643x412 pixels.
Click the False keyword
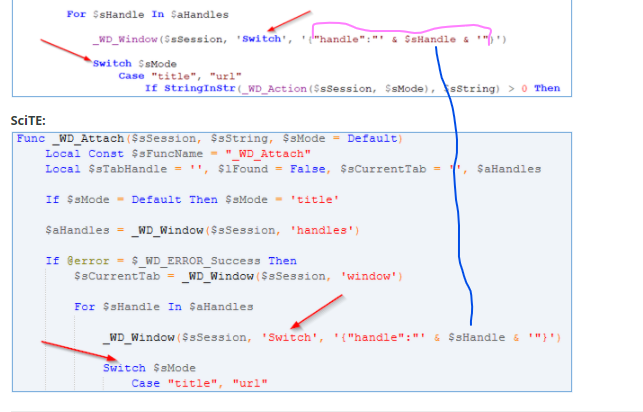(308, 169)
